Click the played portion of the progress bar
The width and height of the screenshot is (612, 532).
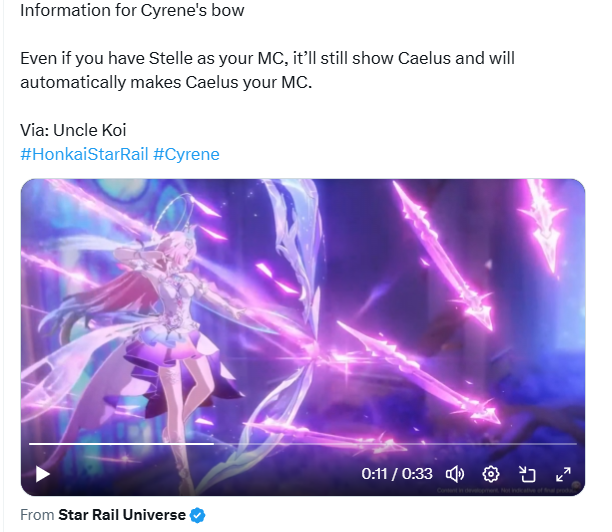click(x=121, y=444)
